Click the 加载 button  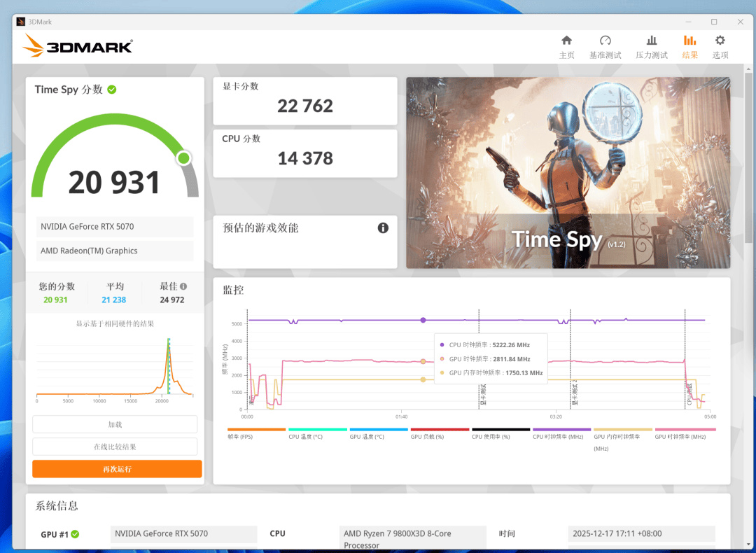pyautogui.click(x=115, y=425)
